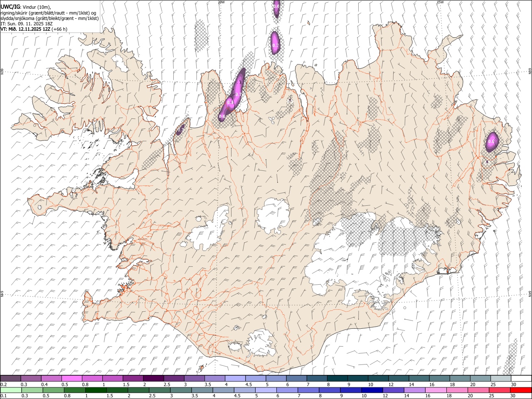Pick the upper legend swatch starting at 0.8
This screenshot has height=399, width=532.
pos(92,379)
